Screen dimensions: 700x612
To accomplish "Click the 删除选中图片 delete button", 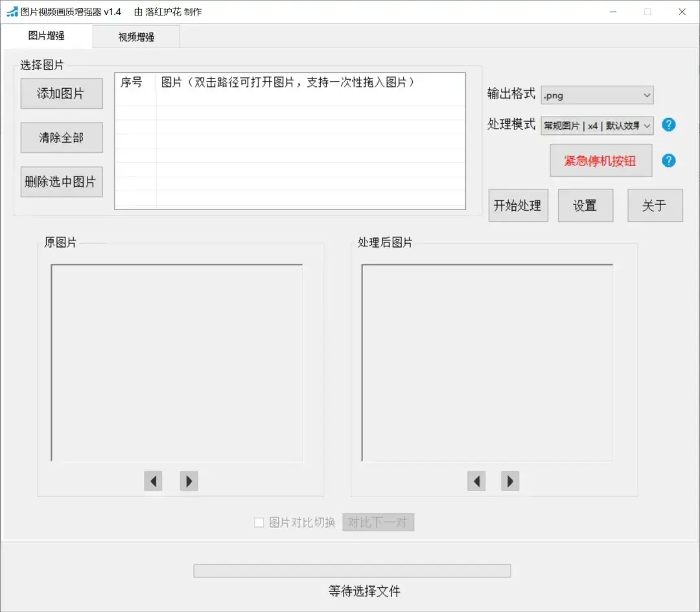I will tap(62, 182).
